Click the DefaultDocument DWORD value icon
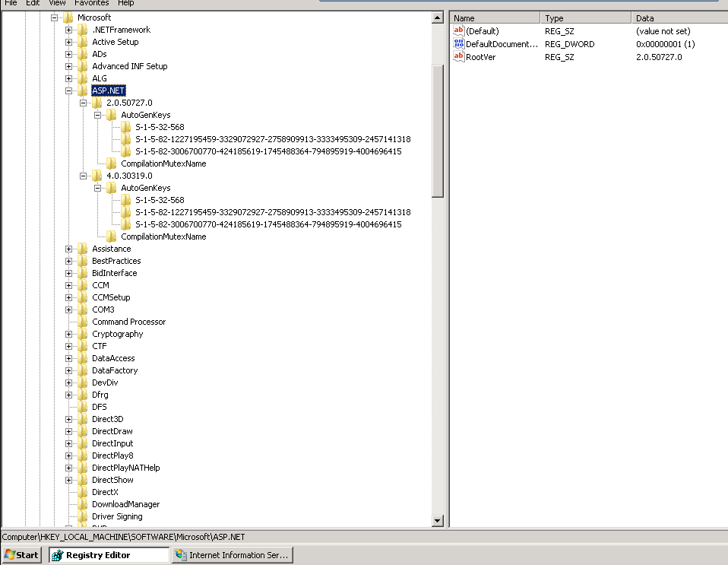728x565 pixels. click(x=459, y=43)
